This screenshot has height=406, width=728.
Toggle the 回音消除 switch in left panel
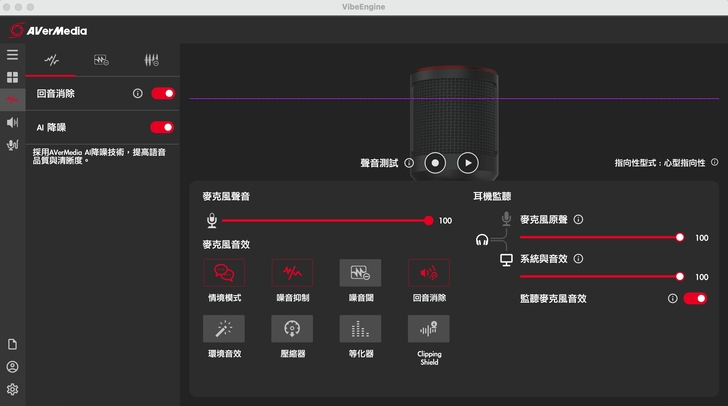click(x=162, y=93)
